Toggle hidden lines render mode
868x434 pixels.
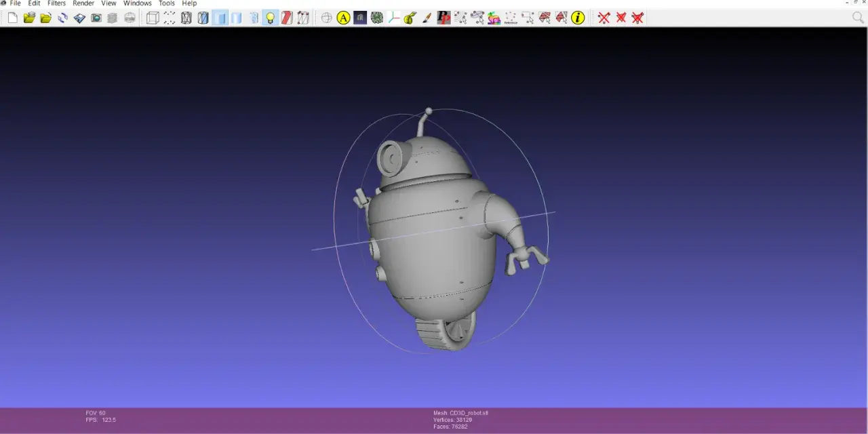tap(203, 18)
